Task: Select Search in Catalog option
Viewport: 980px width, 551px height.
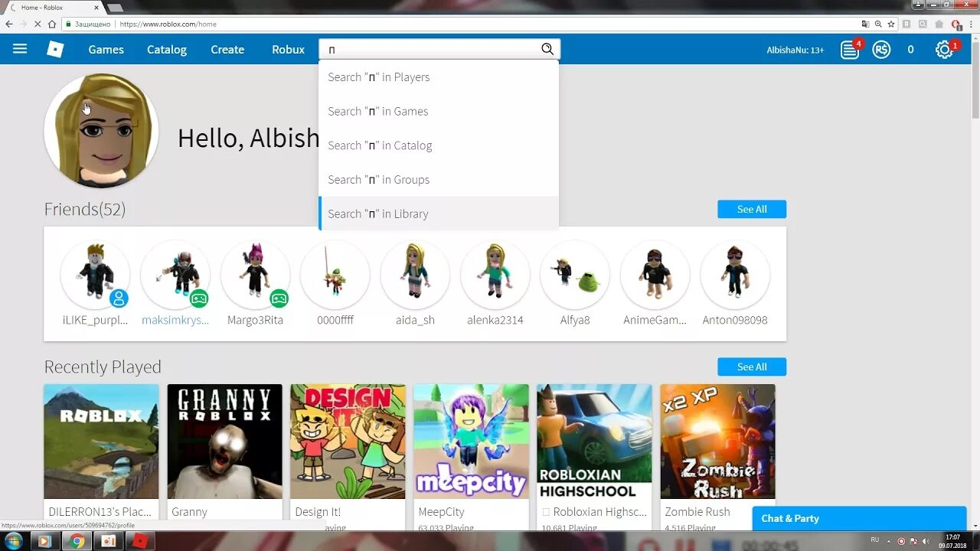Action: pyautogui.click(x=439, y=145)
